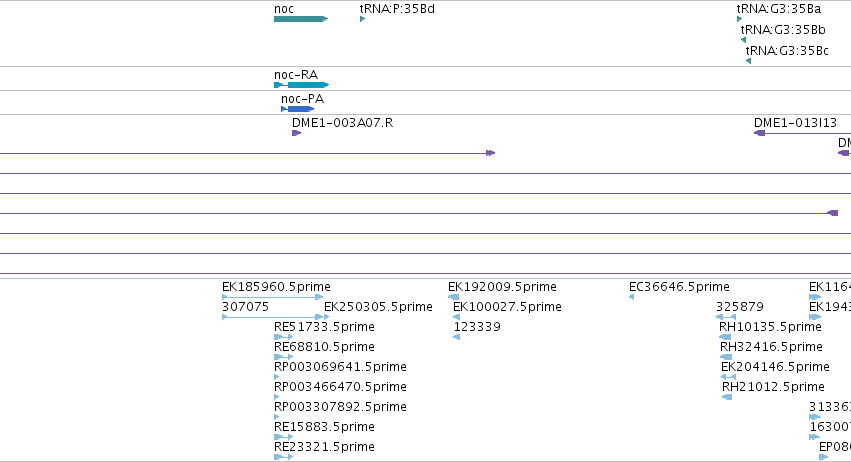Click the tRNA:P:35Bd label
Screen dimensions: 851x462
click(397, 9)
